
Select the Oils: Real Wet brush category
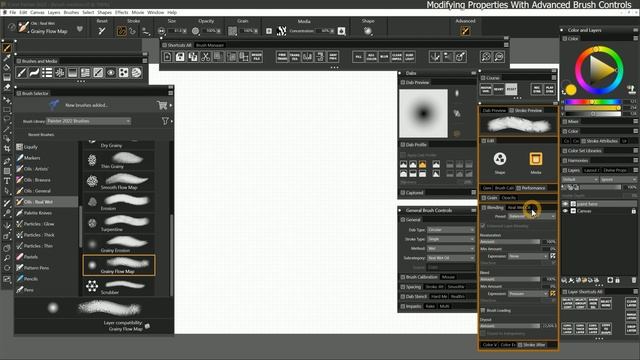coord(46,202)
